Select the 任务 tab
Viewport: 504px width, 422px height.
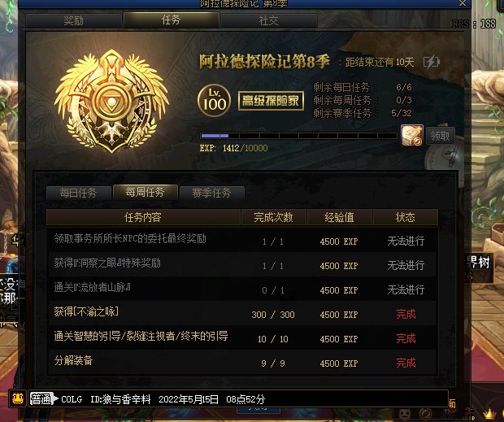coord(171,20)
